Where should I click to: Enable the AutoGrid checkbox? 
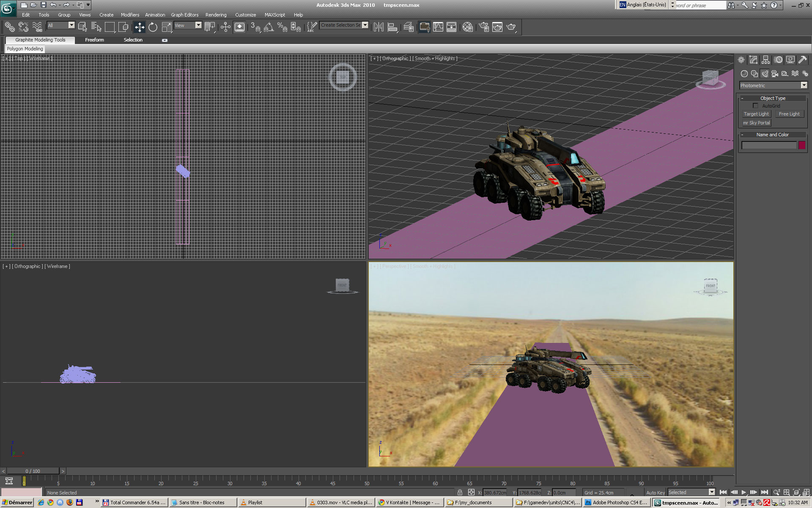pyautogui.click(x=755, y=106)
